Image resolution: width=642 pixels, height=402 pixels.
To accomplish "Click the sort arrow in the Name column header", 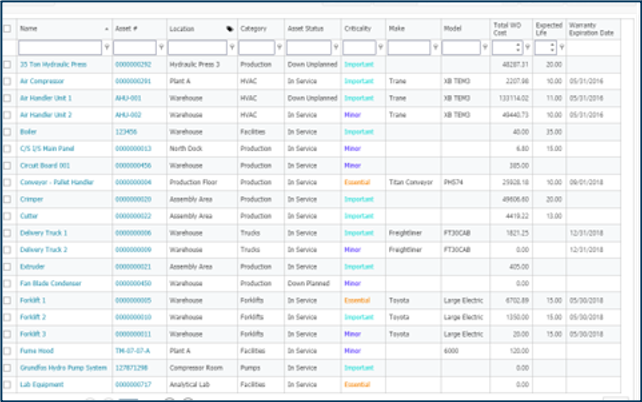I will tap(106, 29).
